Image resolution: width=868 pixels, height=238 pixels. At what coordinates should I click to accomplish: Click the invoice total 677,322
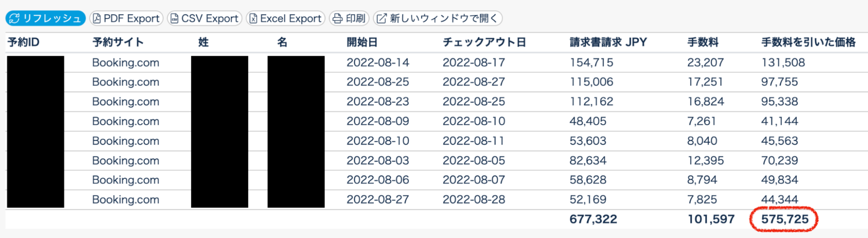tap(593, 219)
